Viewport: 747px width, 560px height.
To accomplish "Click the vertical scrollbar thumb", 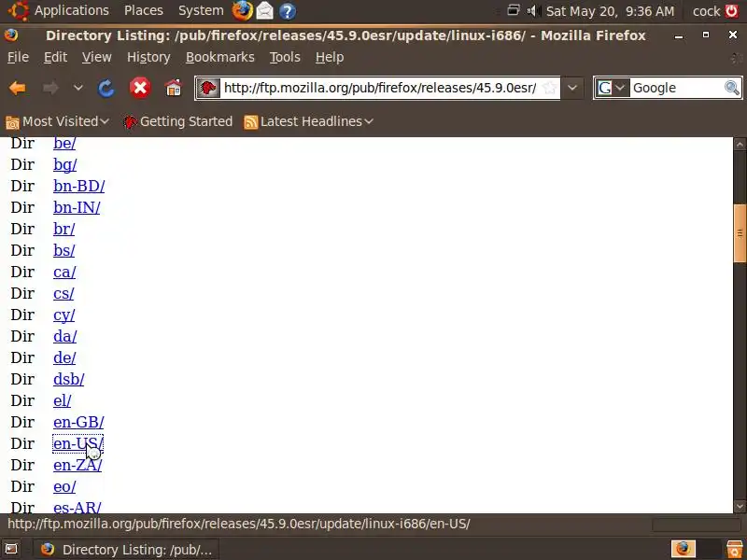I will pyautogui.click(x=740, y=233).
